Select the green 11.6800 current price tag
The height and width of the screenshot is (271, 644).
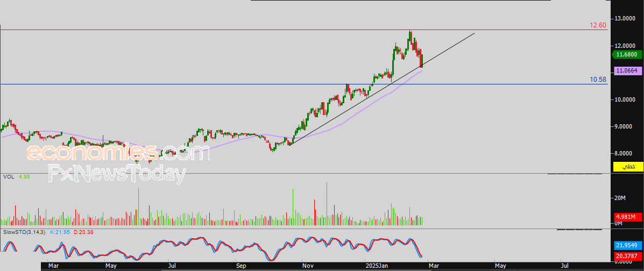[627, 54]
